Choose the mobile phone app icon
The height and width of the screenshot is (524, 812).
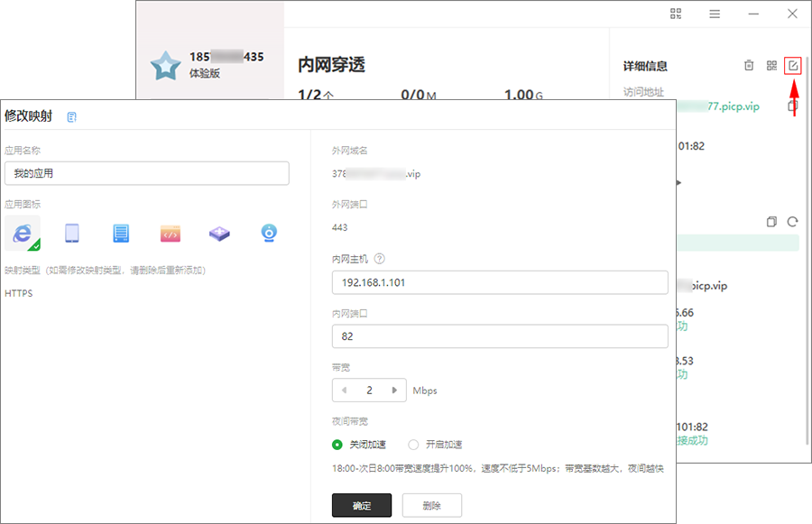coord(72,234)
